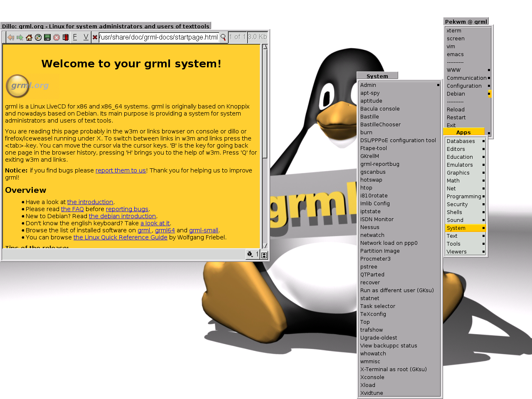This screenshot has height=399, width=532.
Task: Expand the Graphics submenu in Apps
Action: (x=465, y=173)
